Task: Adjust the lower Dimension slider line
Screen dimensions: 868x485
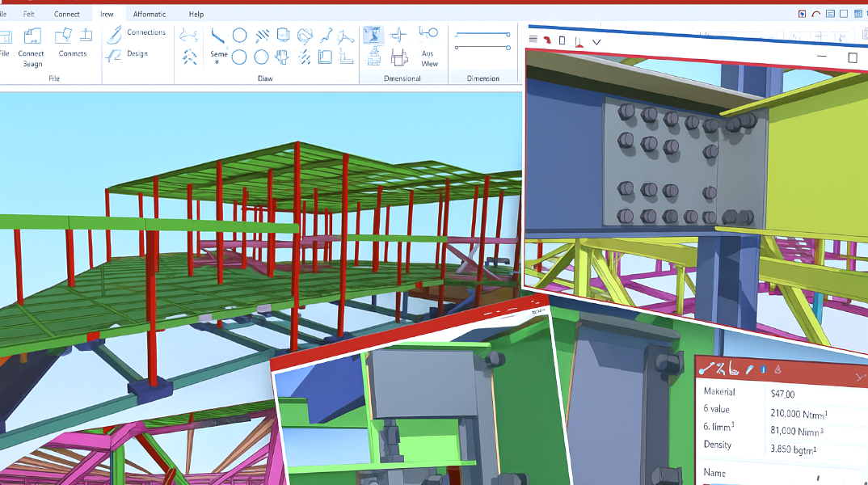Action: (482, 48)
